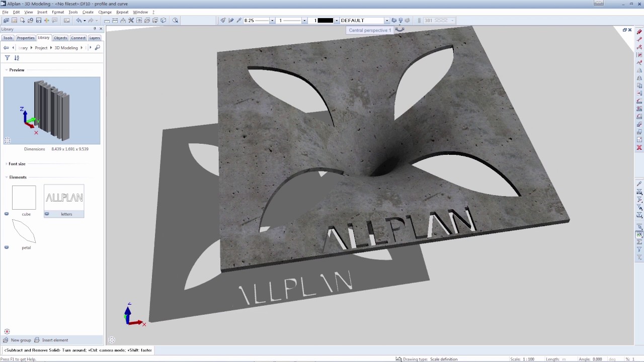The width and height of the screenshot is (644, 362).
Task: Click the 3D box view icon in the top toolbar
Action: pyautogui.click(x=164, y=21)
